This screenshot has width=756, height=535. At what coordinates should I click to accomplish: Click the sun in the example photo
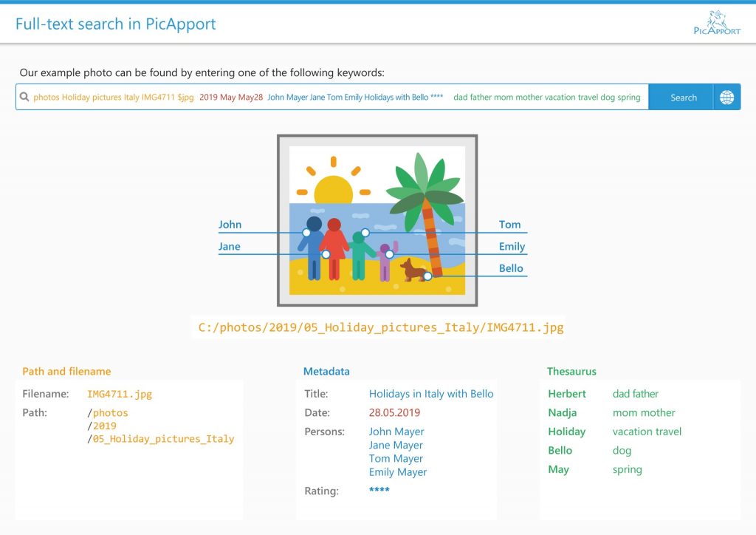[334, 191]
